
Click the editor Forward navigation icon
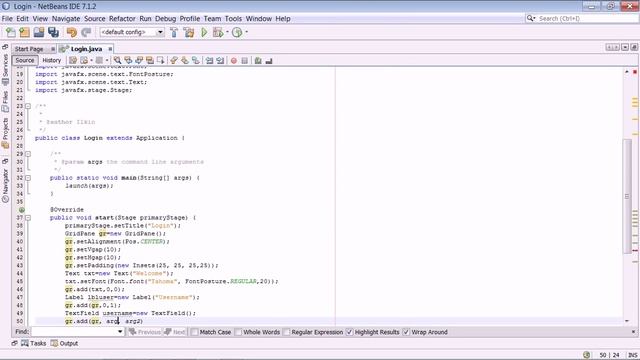tap(99, 60)
